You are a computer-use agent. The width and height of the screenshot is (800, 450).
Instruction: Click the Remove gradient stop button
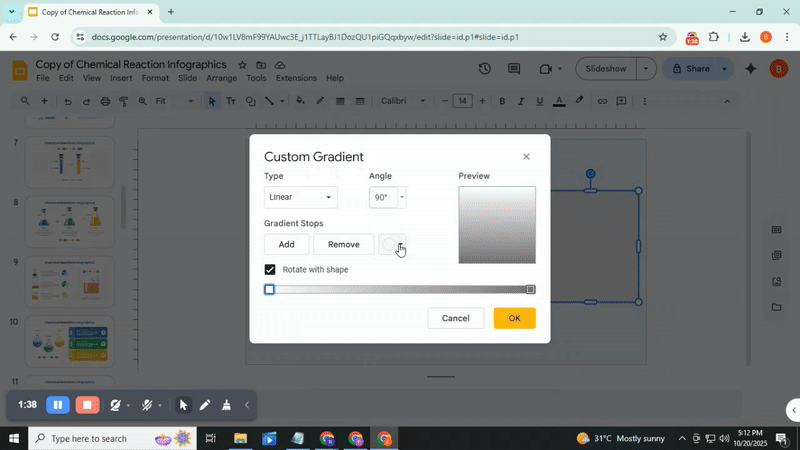(x=343, y=245)
